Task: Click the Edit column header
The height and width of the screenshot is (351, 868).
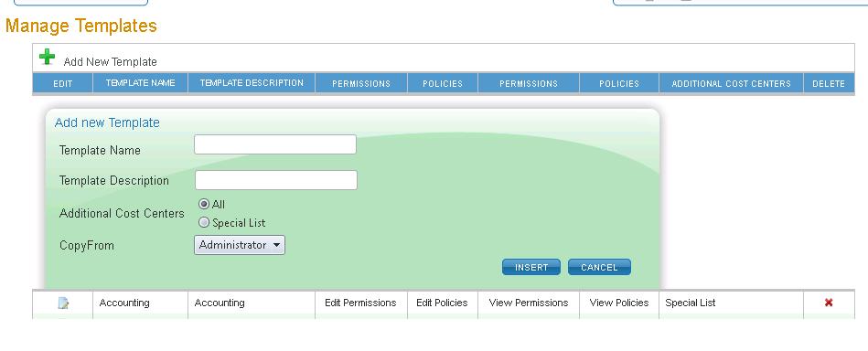Action: (x=62, y=83)
